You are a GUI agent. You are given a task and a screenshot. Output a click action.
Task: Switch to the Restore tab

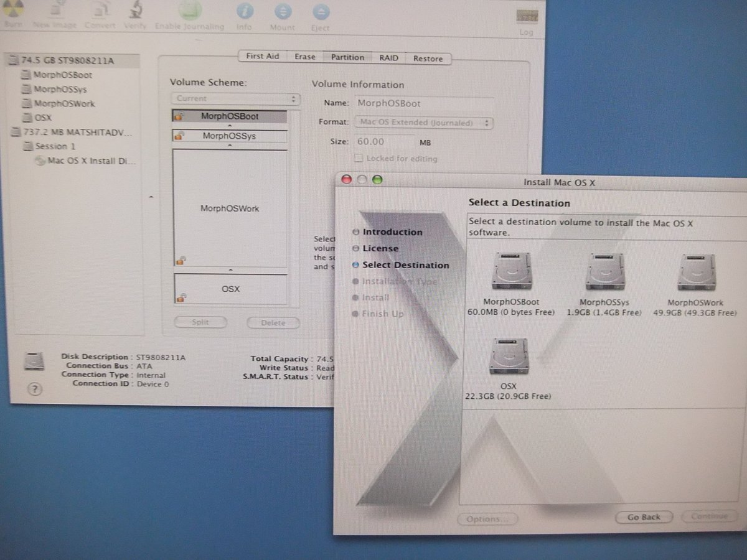[428, 58]
